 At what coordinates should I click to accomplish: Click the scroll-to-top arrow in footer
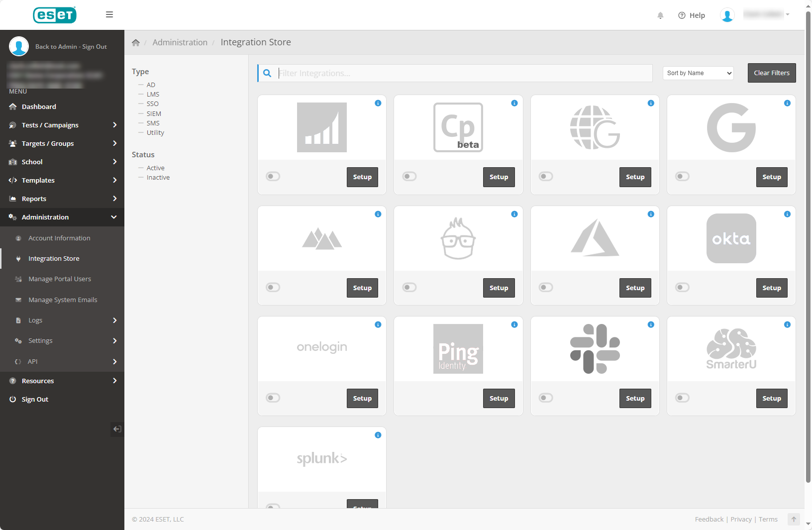point(794,519)
